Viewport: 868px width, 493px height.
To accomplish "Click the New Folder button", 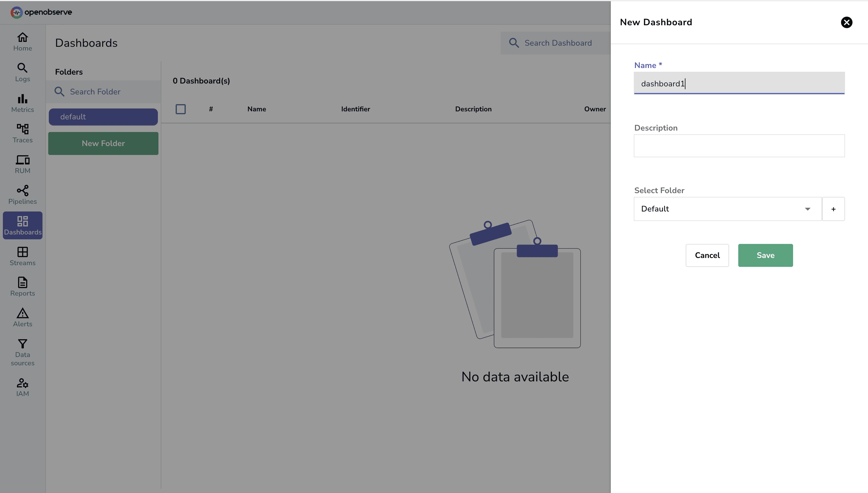I will [x=103, y=143].
